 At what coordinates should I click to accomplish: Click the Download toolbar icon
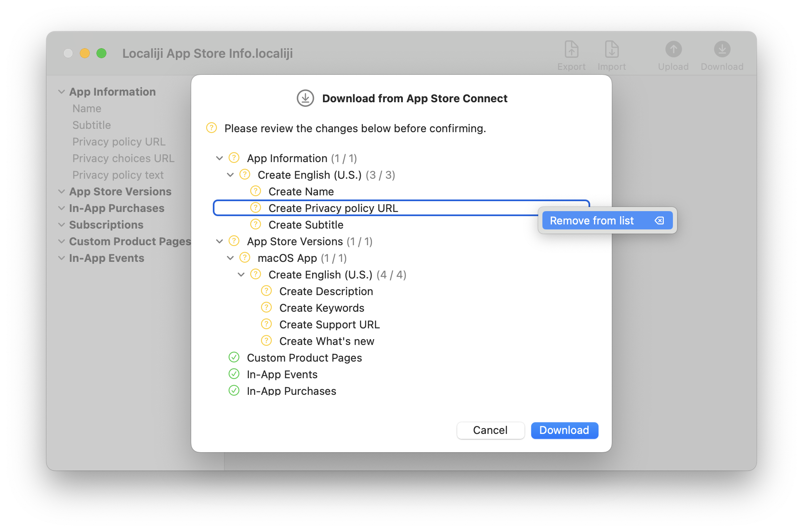(722, 49)
